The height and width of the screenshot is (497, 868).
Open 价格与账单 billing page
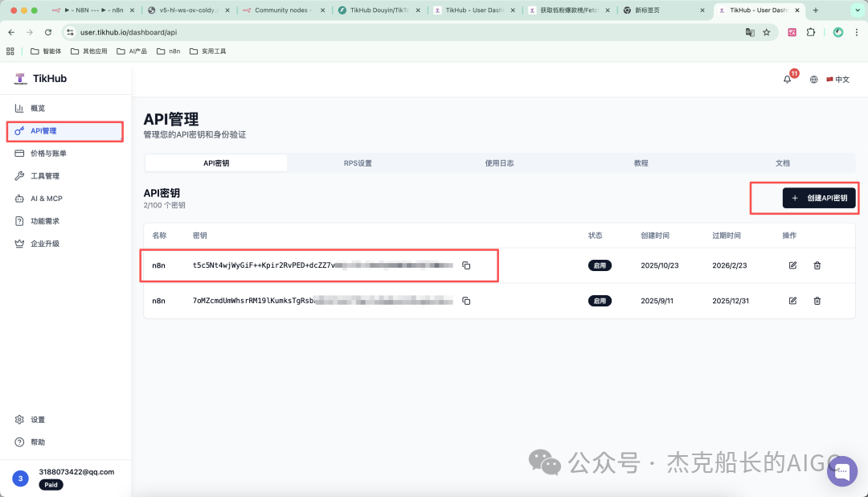48,154
